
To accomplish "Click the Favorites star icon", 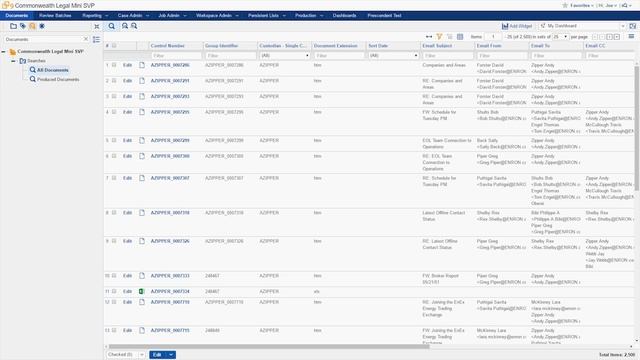I will tap(565, 5).
